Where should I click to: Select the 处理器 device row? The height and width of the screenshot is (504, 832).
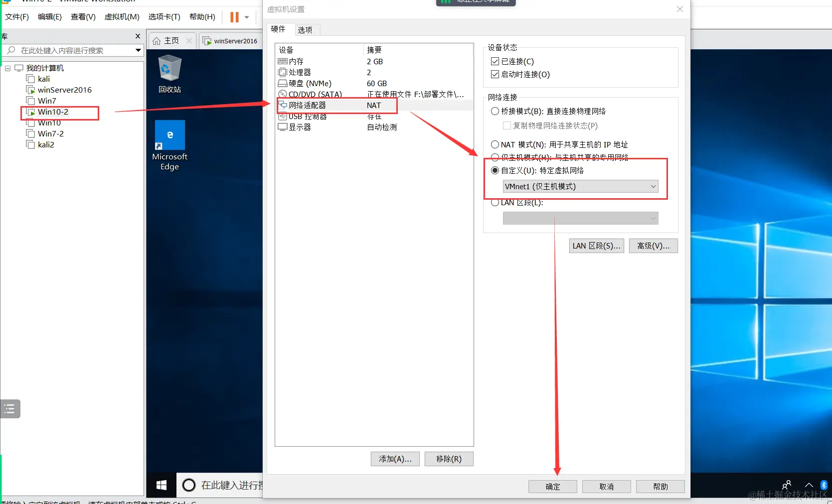(374, 73)
